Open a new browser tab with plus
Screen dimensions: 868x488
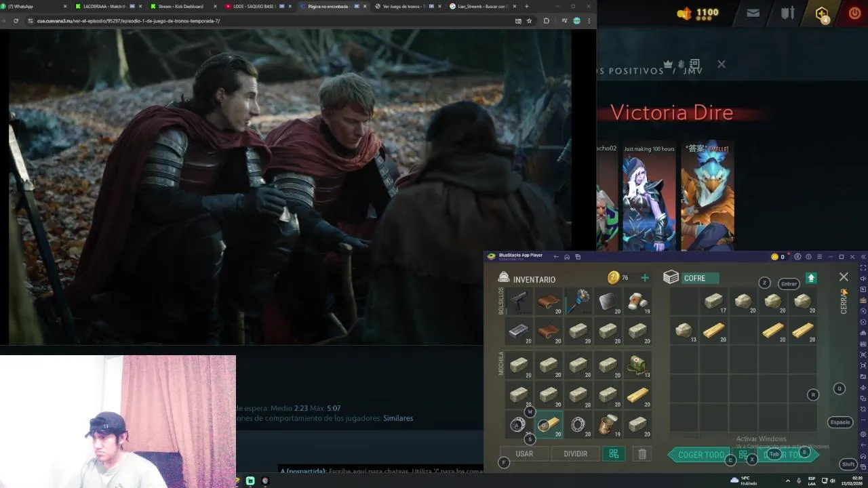(526, 6)
